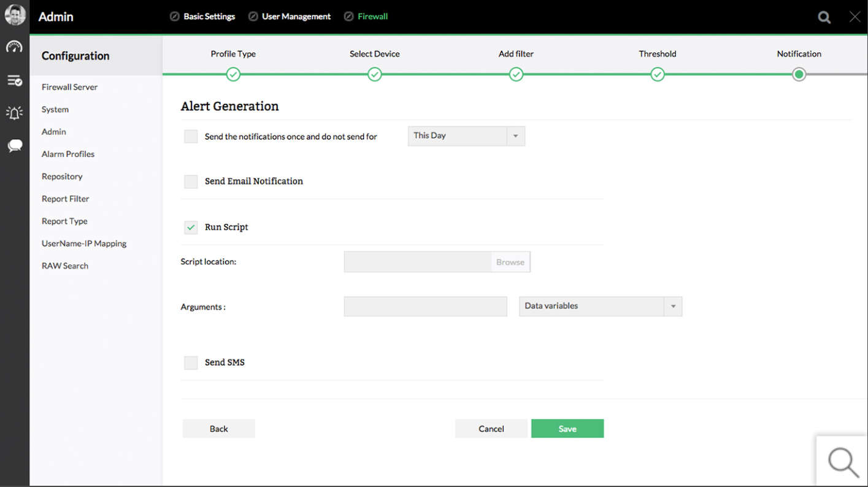Click the Threshold step on the progress bar
The height and width of the screenshot is (487, 868).
[x=657, y=74]
